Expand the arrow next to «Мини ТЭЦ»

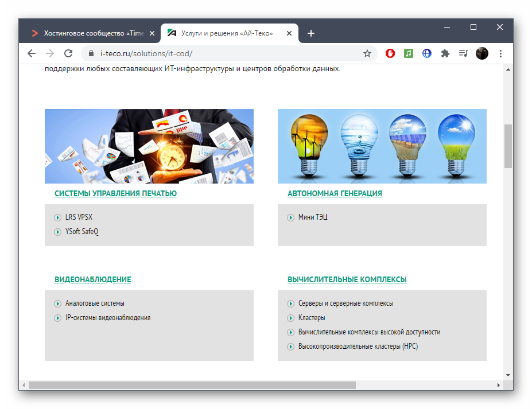[290, 217]
